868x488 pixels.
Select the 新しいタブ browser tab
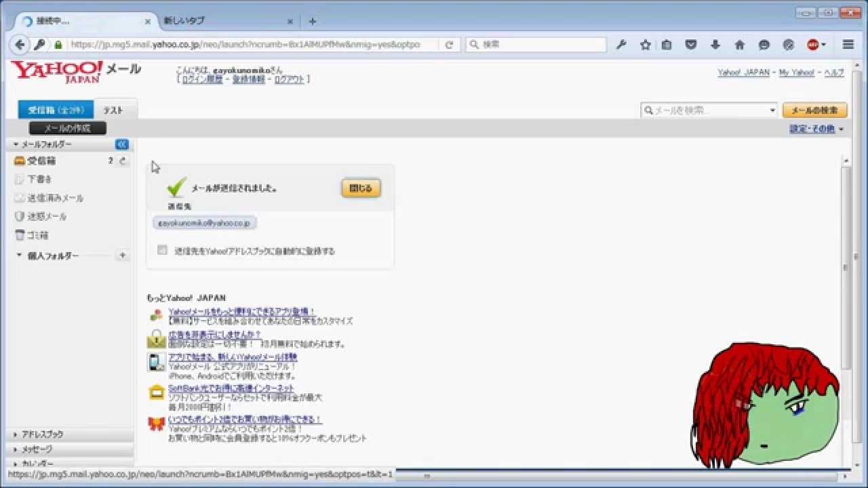point(228,21)
